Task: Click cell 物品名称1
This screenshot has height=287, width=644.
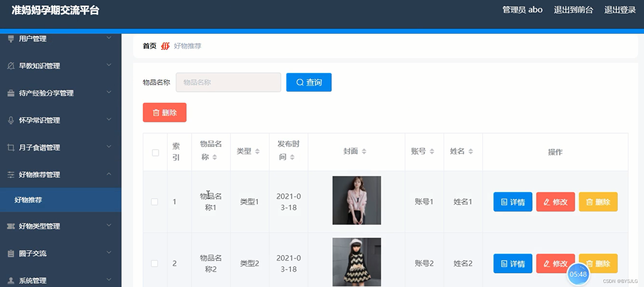Action: (211, 202)
